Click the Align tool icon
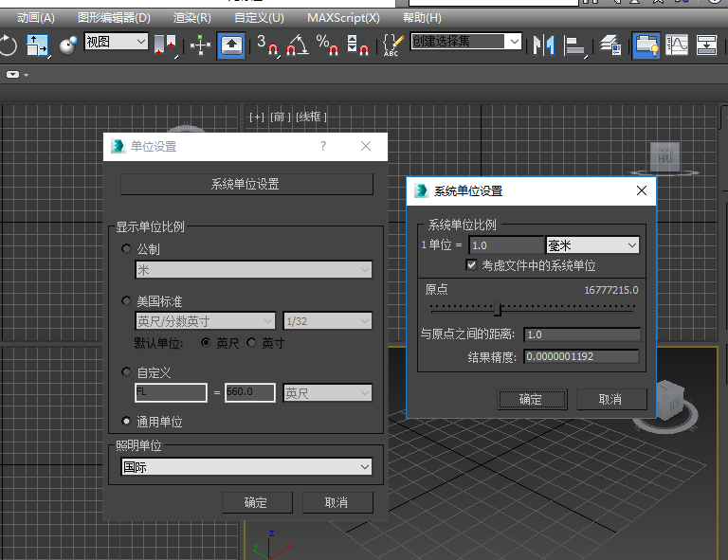 [x=574, y=45]
